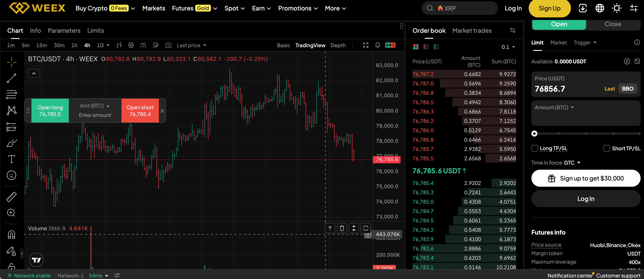644x279 pixels.
Task: Take a chart snapshot with the camera
Action: point(168,45)
